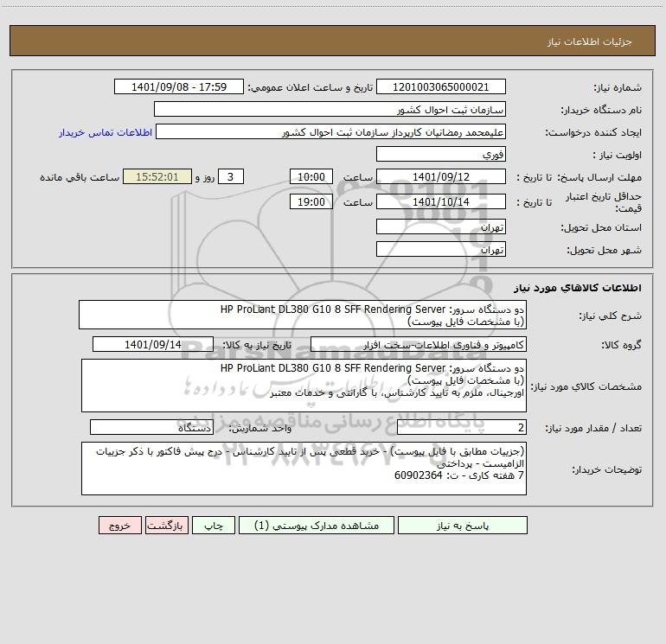Click the quantity field showing 2

pos(462,427)
